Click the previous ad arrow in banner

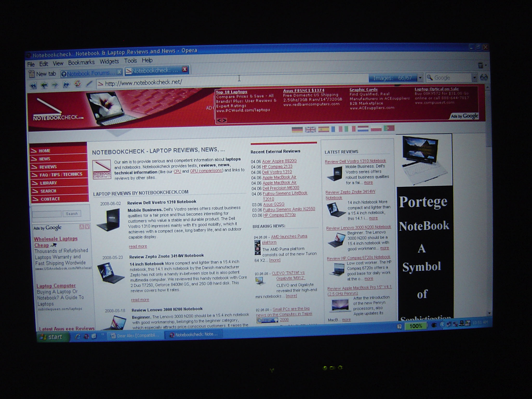click(219, 120)
